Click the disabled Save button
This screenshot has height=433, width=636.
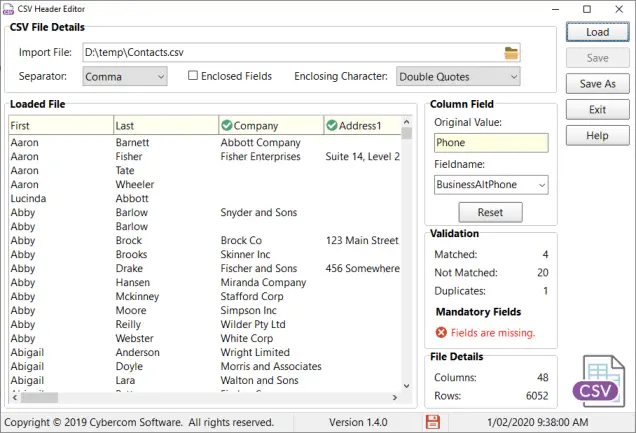click(597, 58)
